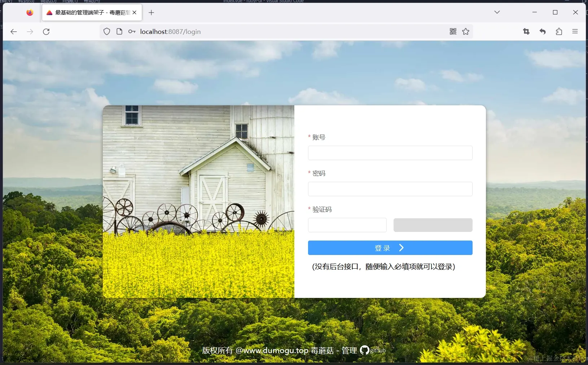588x365 pixels.
Task: Open the GitHub icon link in footer
Action: (x=365, y=350)
